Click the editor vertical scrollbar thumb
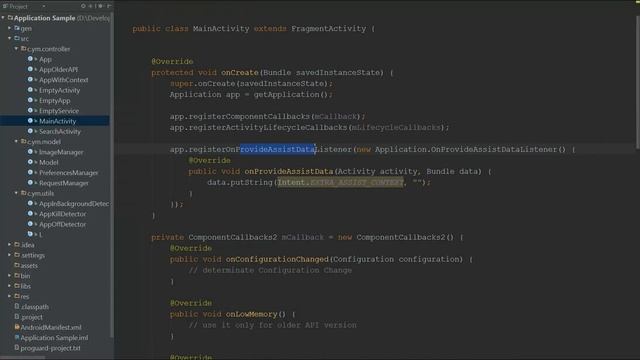The width and height of the screenshot is (640, 360). point(638,82)
